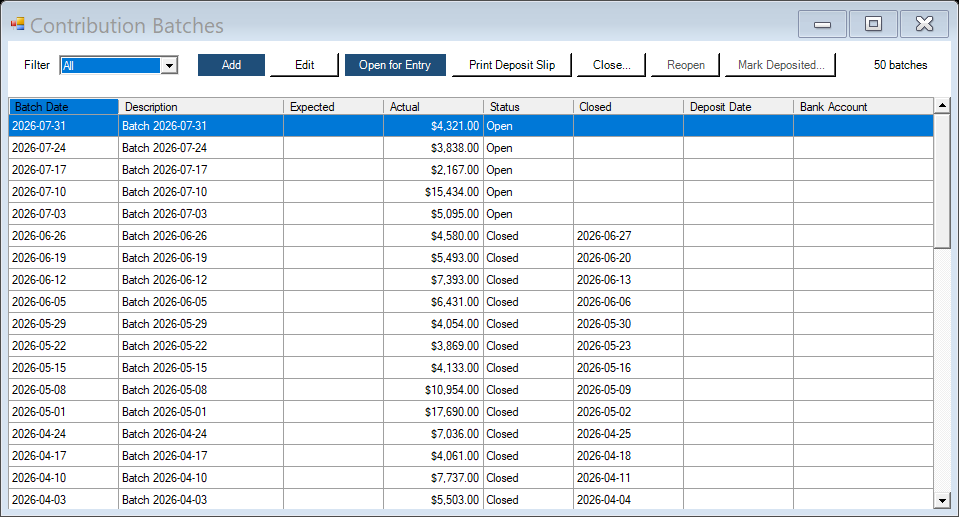The image size is (959, 517).
Task: Sort by Expected column header
Action: 333,106
